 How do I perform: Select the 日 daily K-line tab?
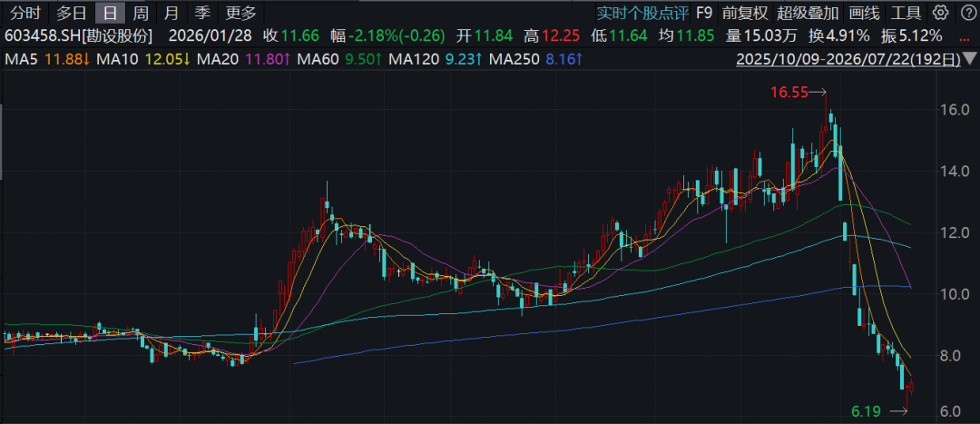(x=110, y=12)
